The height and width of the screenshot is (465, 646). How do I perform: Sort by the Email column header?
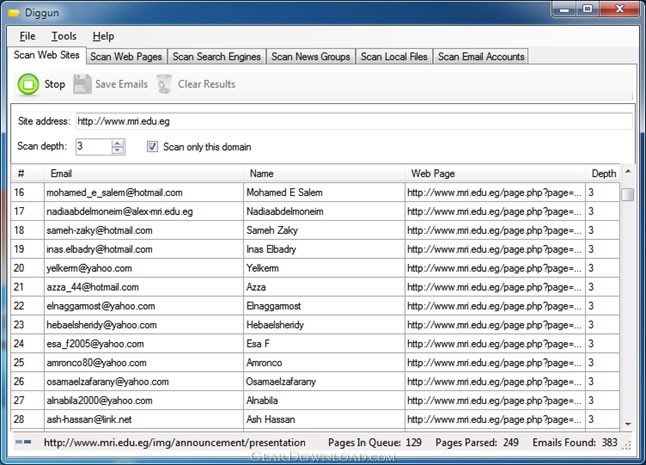pyautogui.click(x=144, y=173)
